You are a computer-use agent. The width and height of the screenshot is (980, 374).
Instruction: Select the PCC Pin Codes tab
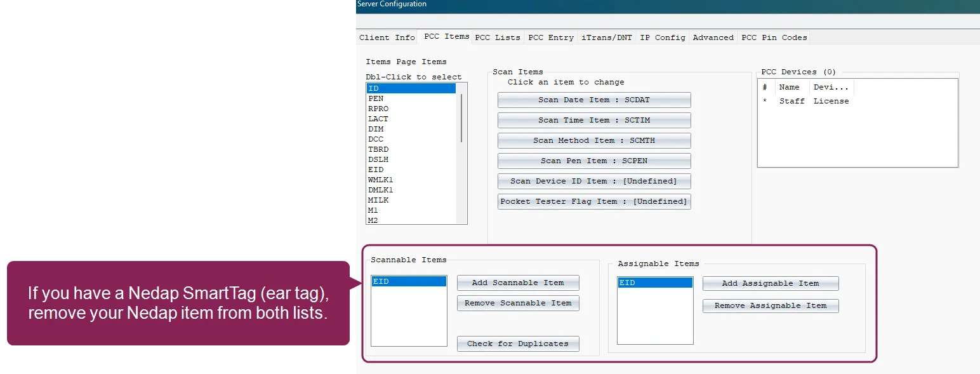tap(774, 37)
